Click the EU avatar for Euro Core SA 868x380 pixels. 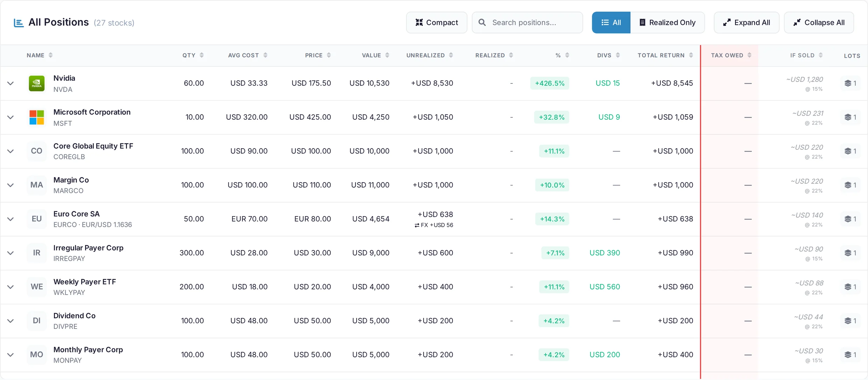[x=37, y=219]
